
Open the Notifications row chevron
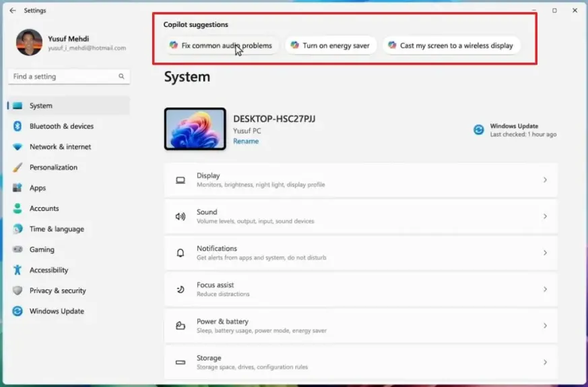click(x=545, y=253)
